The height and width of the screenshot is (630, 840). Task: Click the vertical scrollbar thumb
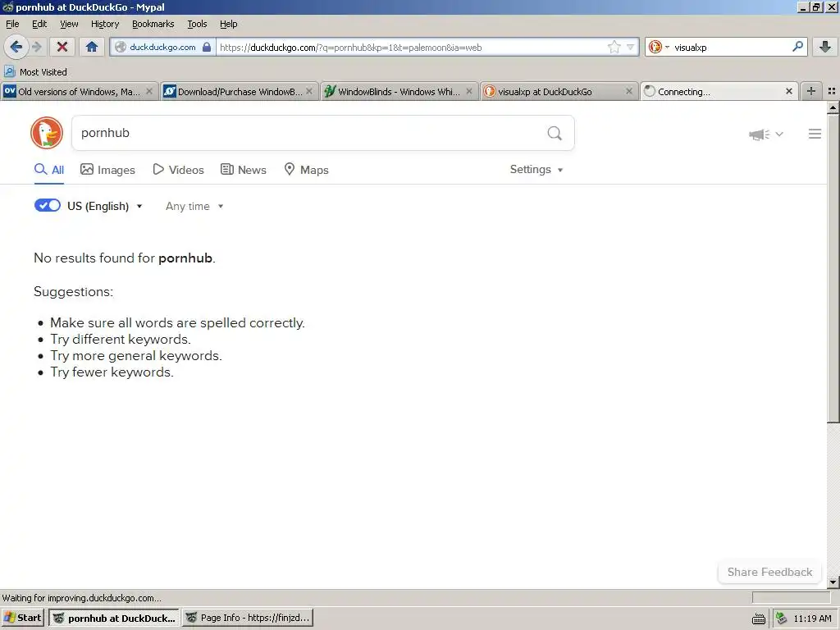click(x=833, y=268)
